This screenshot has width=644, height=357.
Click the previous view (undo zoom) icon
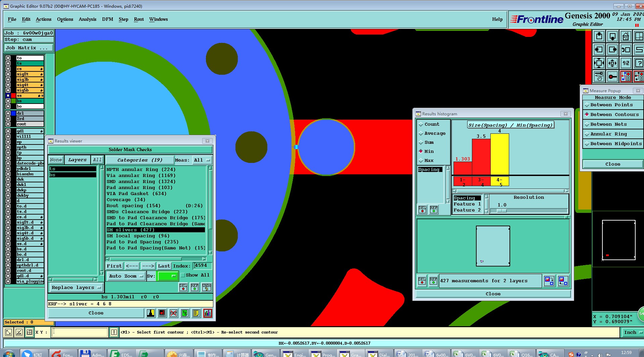626,50
